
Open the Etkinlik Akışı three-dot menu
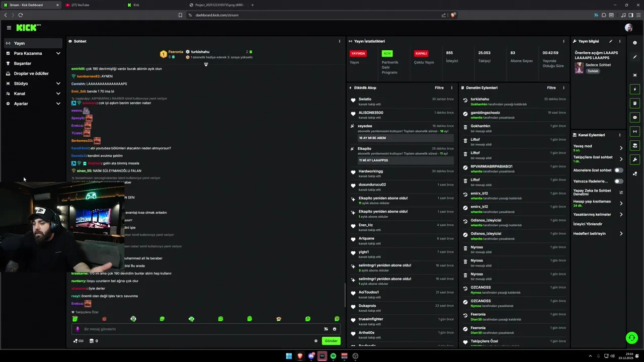[x=451, y=87]
